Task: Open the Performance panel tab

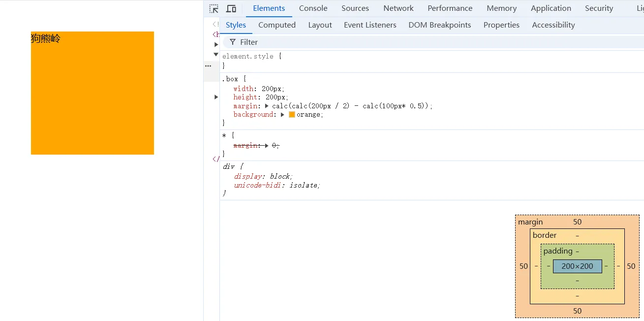Action: pos(450,8)
